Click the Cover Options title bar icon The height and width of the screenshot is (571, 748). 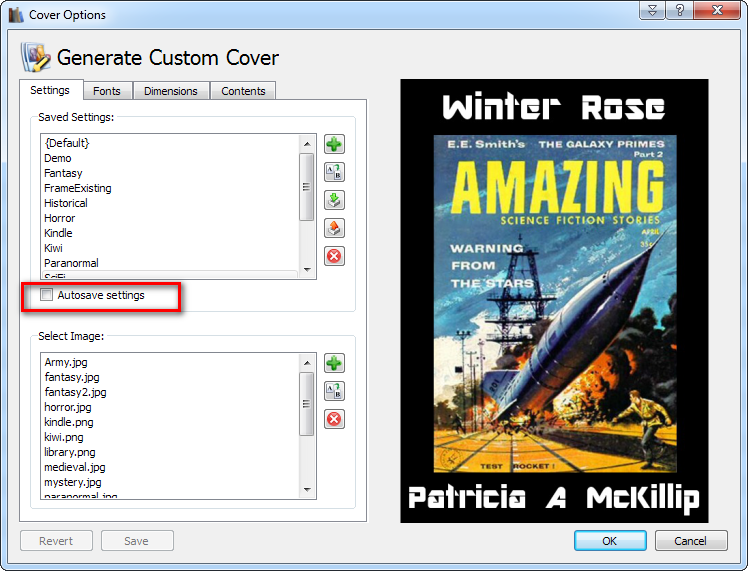(x=16, y=15)
